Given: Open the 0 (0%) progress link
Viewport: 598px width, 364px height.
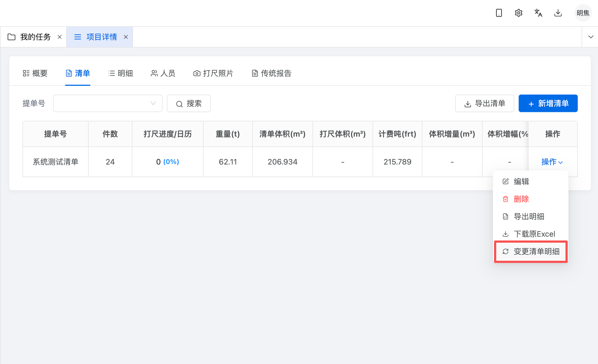Looking at the screenshot, I should tap(167, 162).
